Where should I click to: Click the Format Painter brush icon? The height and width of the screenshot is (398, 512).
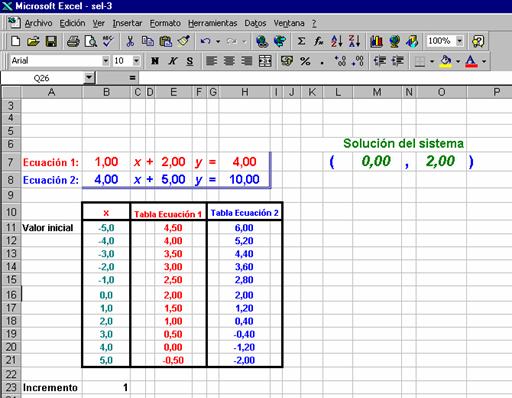click(184, 41)
